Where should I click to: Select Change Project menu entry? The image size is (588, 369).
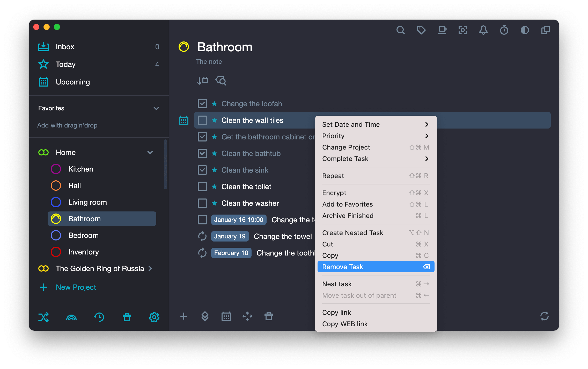[376, 147]
